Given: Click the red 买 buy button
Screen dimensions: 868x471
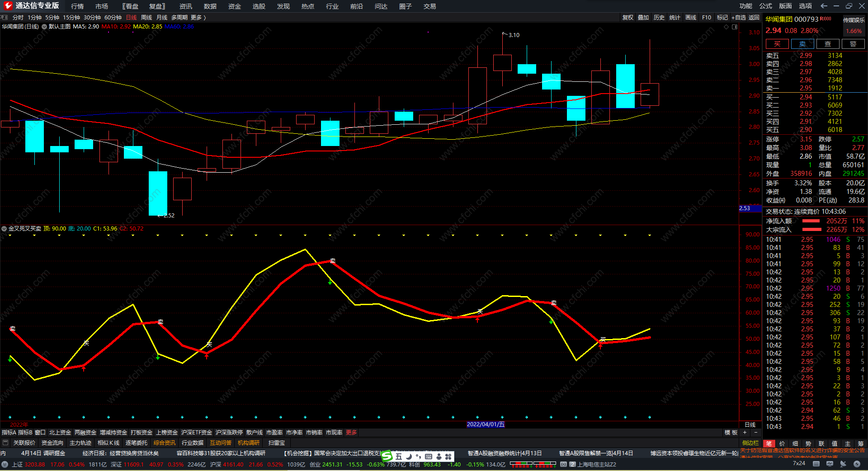Looking at the screenshot, I should pyautogui.click(x=777, y=44).
